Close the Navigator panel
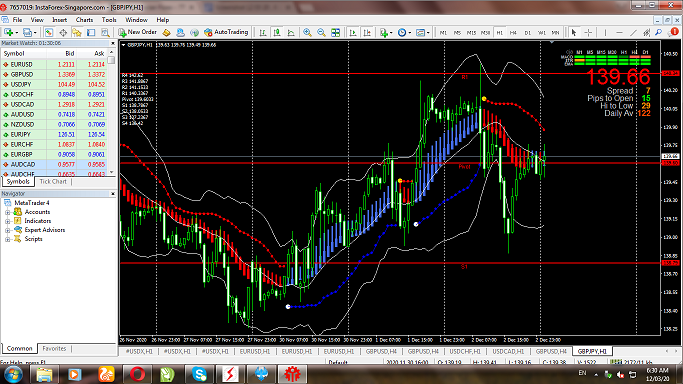Screen dimensions: 683x384 [x=113, y=194]
